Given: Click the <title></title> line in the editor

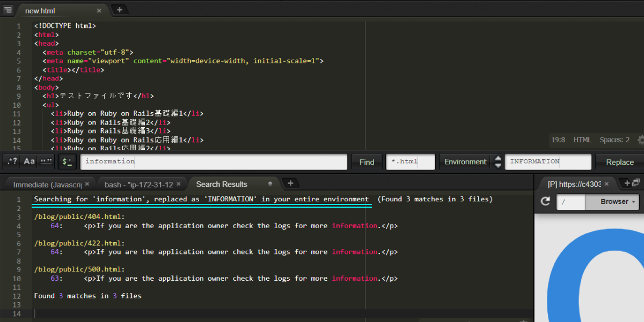Looking at the screenshot, I should click(73, 70).
